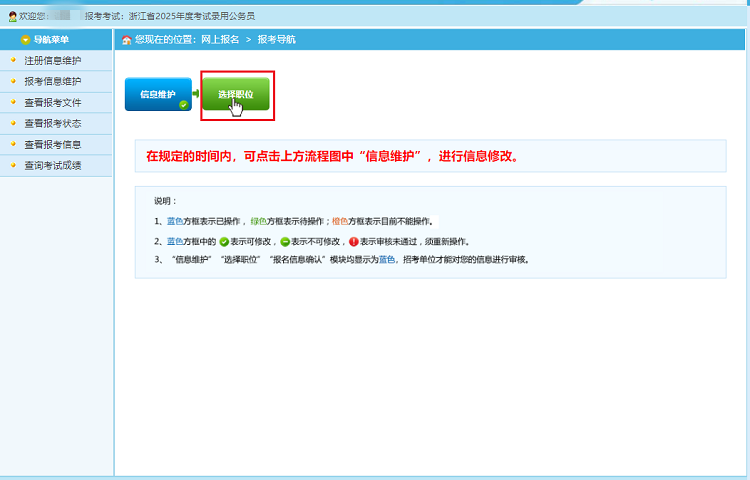Viewport: 750px width, 480px height.
Task: Click the yellow bullet beside 查询考试成绩
Action: (x=13, y=164)
